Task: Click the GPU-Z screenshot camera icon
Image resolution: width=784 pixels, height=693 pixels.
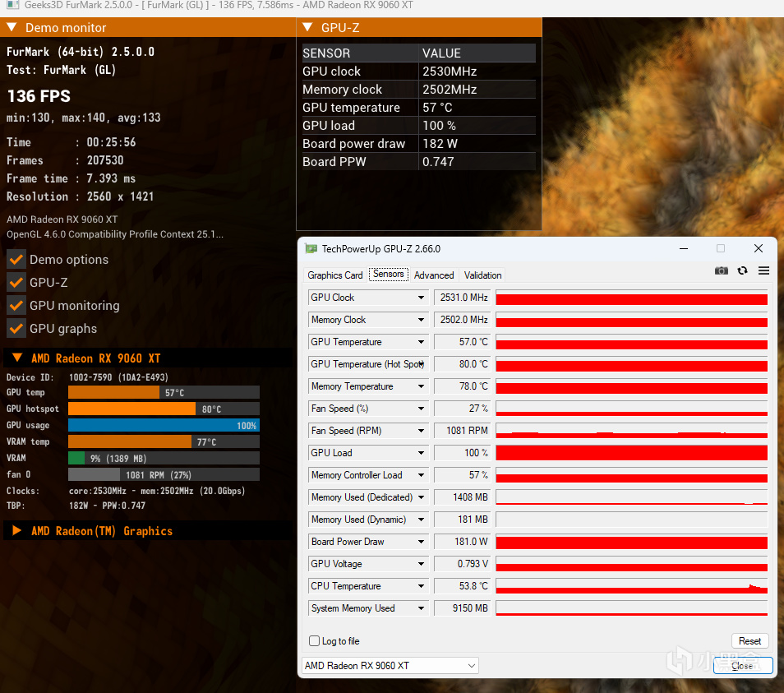Action: (721, 270)
